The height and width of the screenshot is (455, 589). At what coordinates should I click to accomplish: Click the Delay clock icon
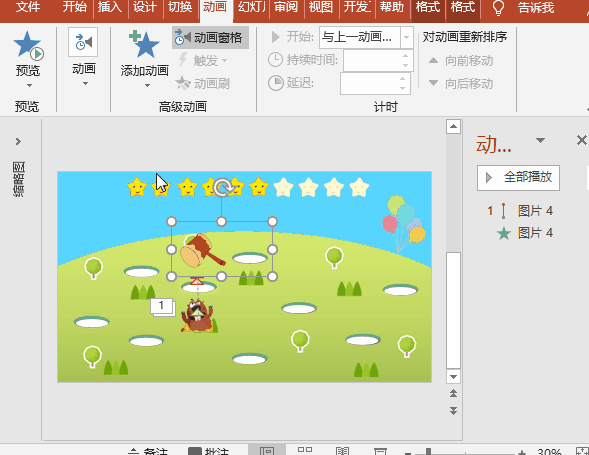pos(276,83)
